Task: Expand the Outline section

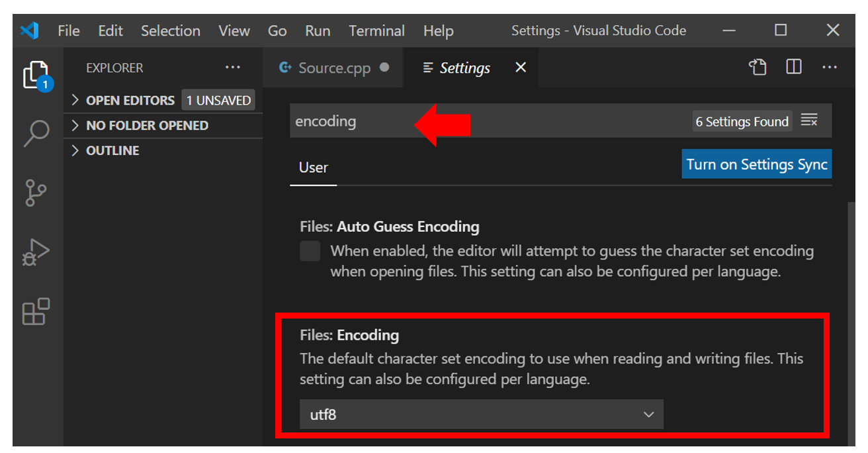Action: (163, 151)
